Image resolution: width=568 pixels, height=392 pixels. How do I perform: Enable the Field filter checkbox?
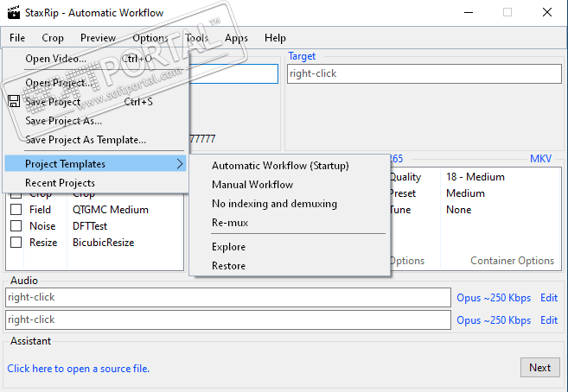tap(16, 209)
